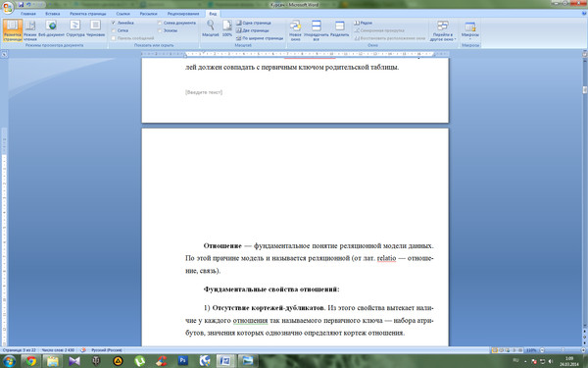Open Photoshop from the taskbar
Image resolution: width=588 pixels, height=368 pixels.
coord(182,361)
